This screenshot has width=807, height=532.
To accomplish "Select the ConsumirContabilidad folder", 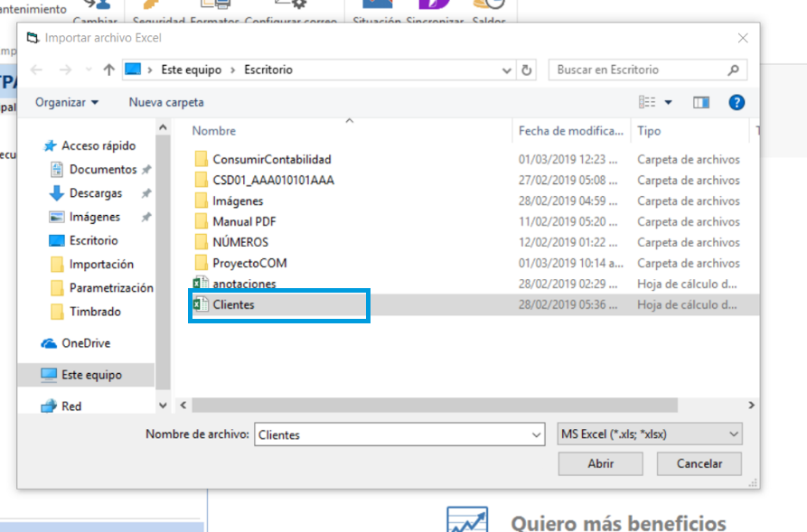I will 272,160.
